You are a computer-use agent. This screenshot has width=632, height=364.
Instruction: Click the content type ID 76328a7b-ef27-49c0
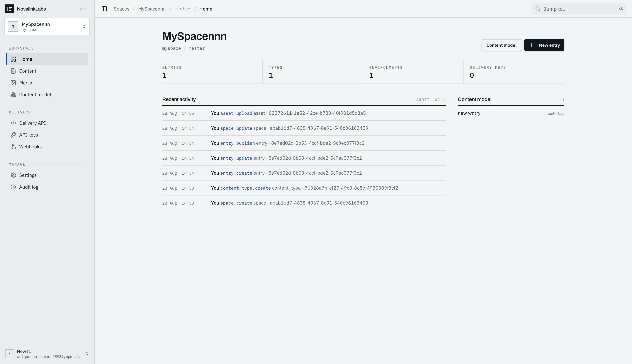(351, 188)
